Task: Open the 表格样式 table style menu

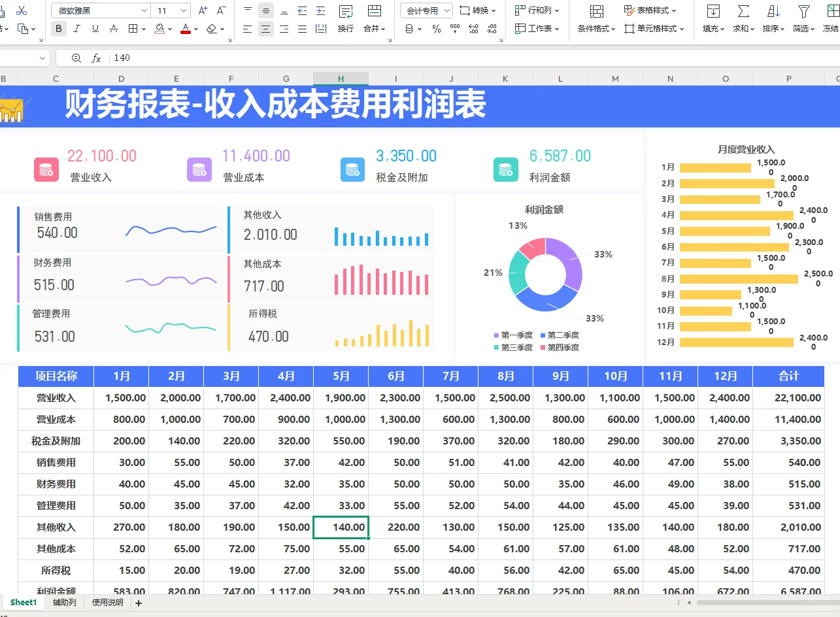Action: pyautogui.click(x=650, y=10)
